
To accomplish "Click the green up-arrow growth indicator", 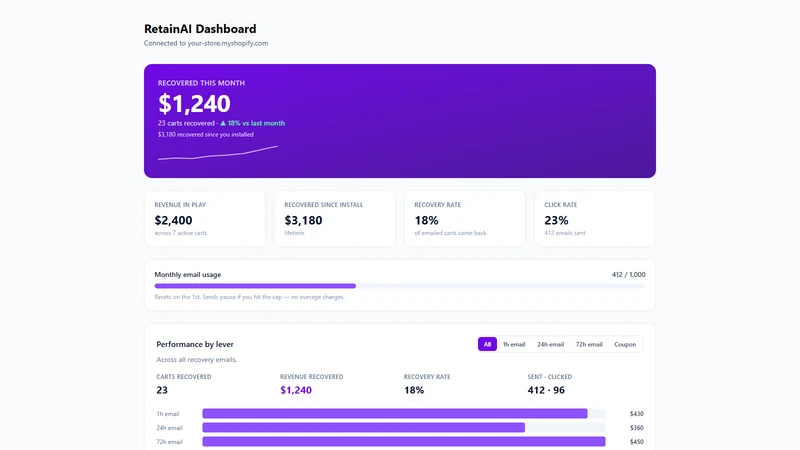I will click(x=222, y=123).
